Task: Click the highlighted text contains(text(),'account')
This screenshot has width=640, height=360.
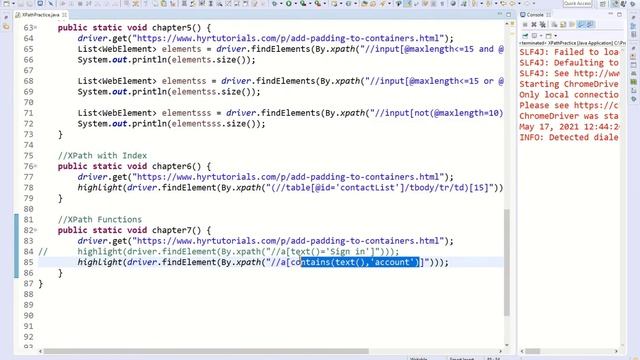Action: point(360,262)
